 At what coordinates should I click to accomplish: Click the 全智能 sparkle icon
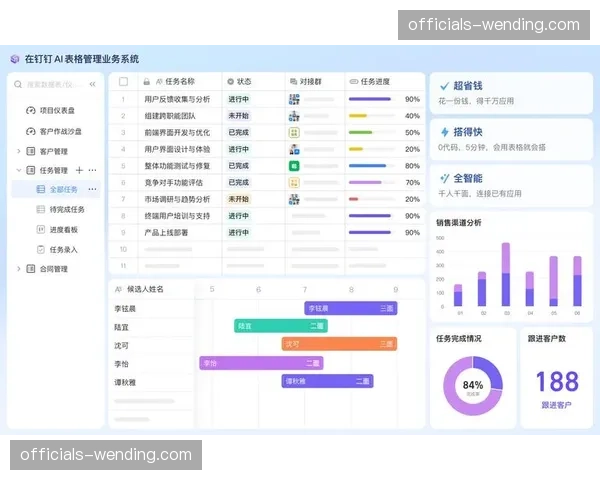pyautogui.click(x=444, y=178)
